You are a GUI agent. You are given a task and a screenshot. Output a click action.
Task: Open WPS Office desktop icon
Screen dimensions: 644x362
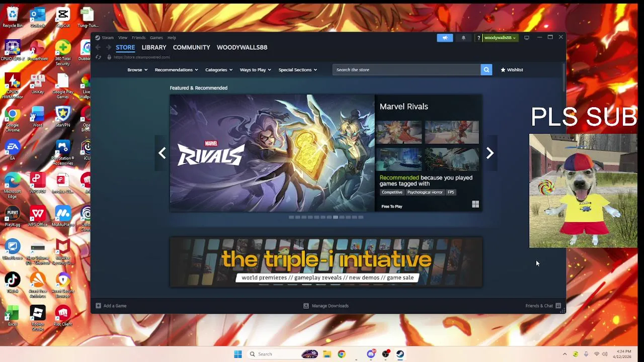[x=38, y=216]
